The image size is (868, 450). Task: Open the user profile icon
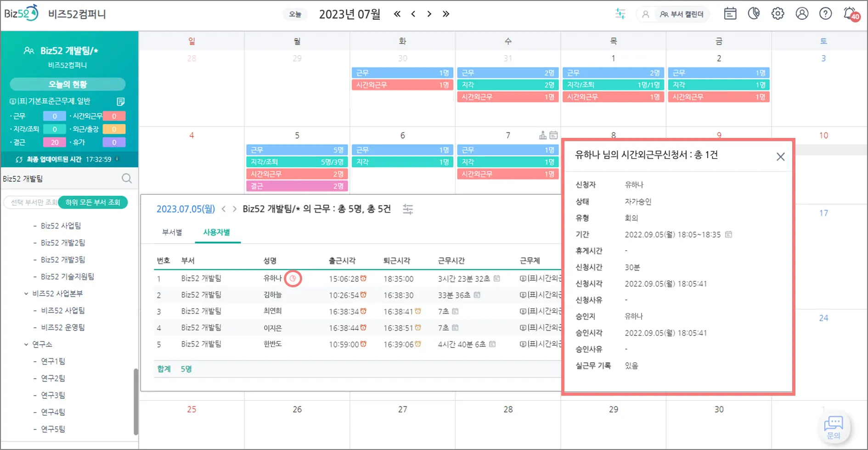click(x=802, y=14)
